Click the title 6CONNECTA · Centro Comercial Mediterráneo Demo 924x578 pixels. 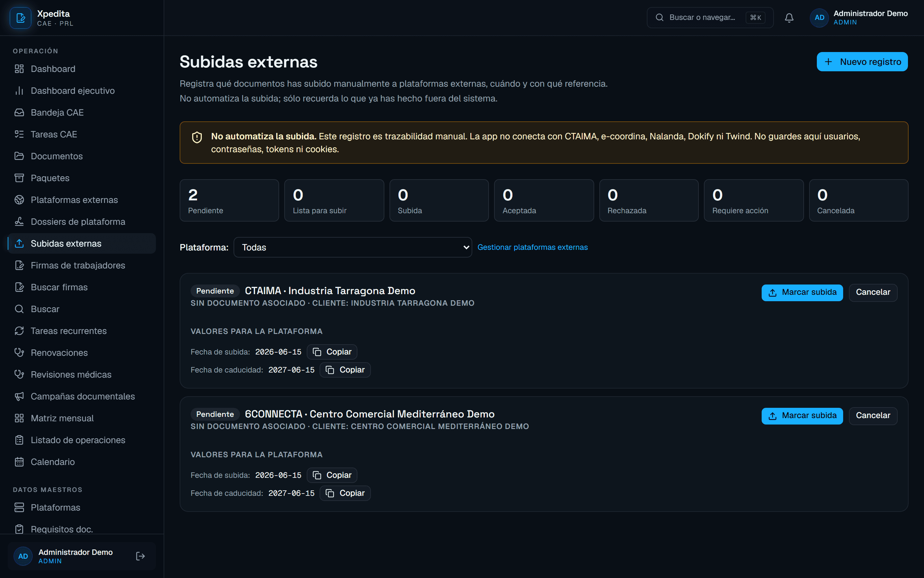pyautogui.click(x=370, y=414)
